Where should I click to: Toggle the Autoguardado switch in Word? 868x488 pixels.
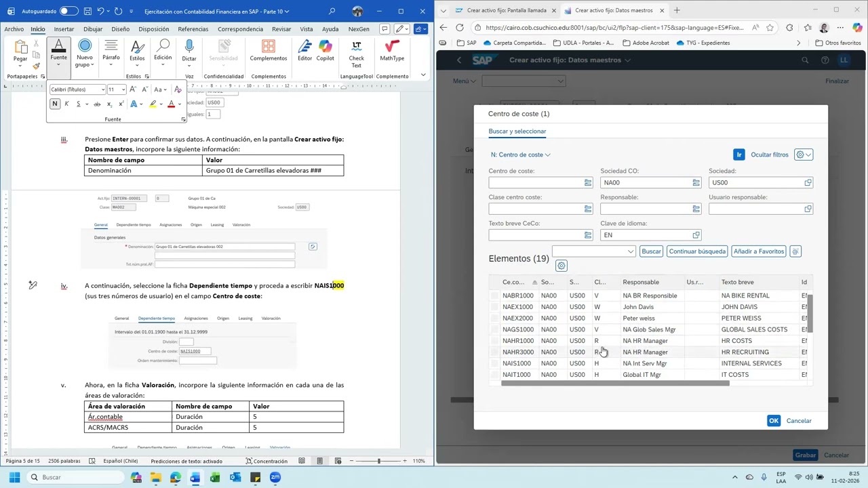pos(68,11)
